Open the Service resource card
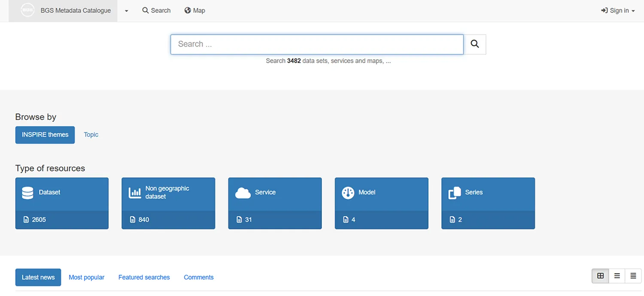Screen dimensions: 644x296 (x=275, y=203)
